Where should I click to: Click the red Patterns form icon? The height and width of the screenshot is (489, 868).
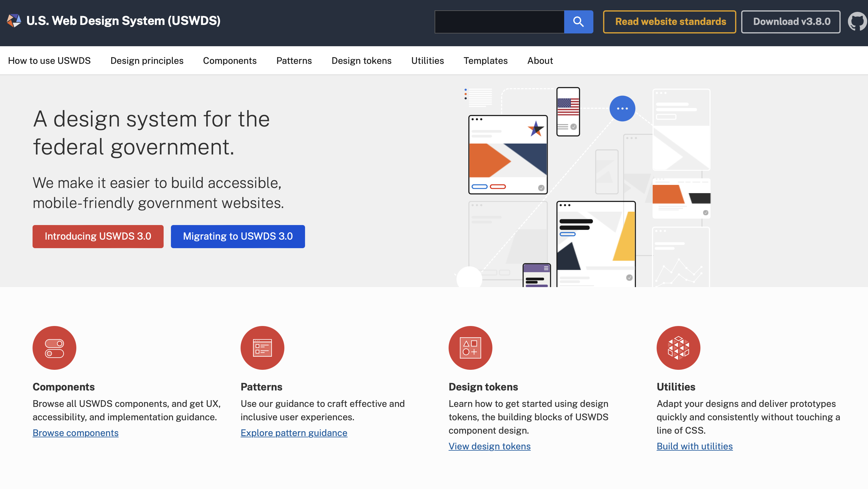262,348
